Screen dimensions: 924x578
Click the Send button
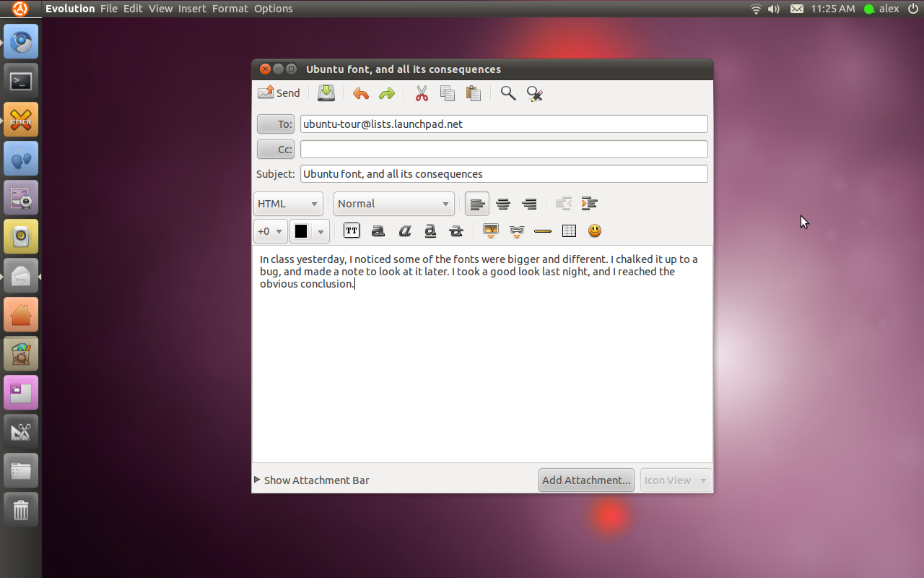279,93
